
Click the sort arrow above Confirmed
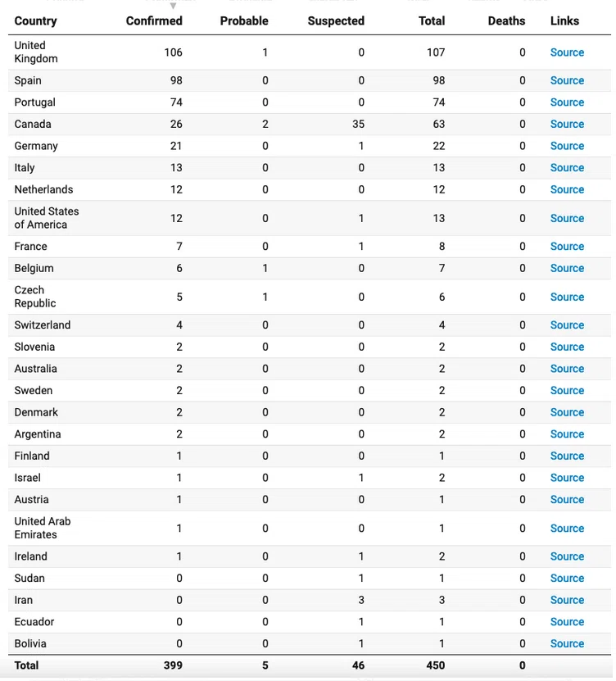click(x=173, y=6)
